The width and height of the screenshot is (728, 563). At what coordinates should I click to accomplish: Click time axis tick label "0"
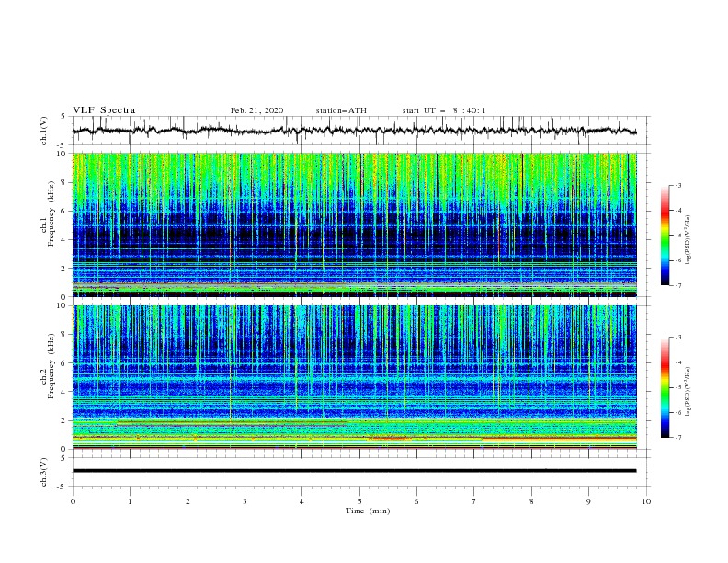(x=73, y=501)
